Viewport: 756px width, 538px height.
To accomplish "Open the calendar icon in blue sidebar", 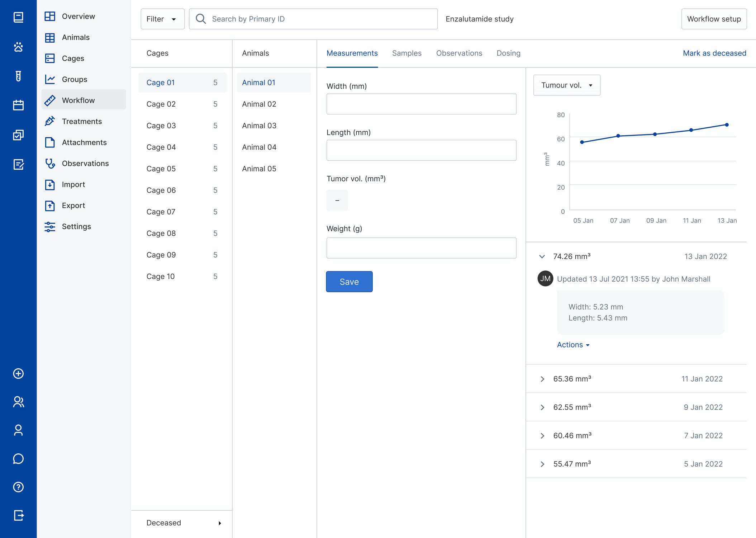I will [18, 105].
